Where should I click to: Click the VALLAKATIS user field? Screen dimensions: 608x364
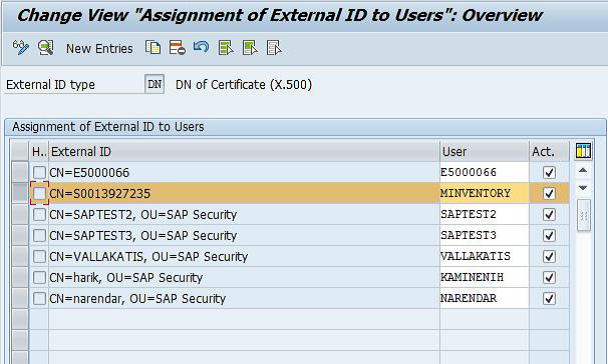(x=484, y=256)
